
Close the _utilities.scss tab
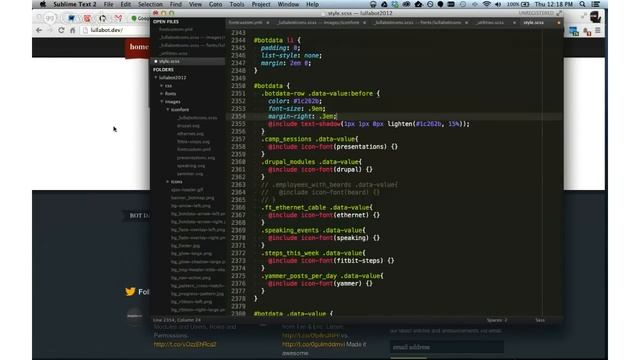[514, 23]
